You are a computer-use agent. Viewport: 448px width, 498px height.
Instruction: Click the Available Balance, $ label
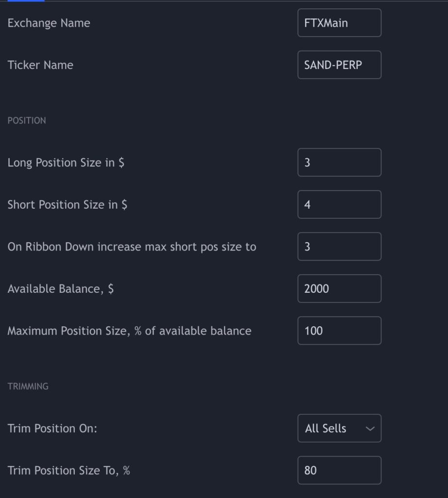(60, 289)
